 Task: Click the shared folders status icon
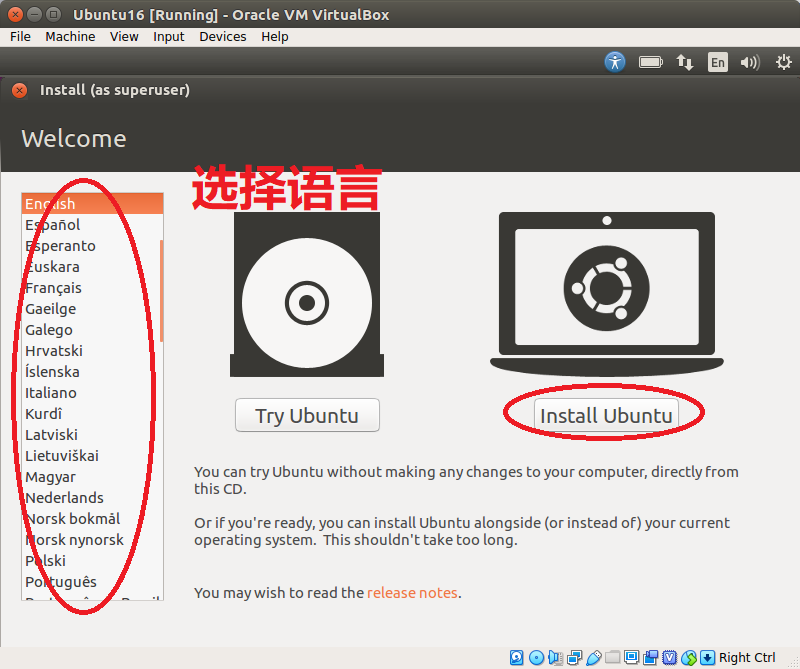(x=612, y=657)
